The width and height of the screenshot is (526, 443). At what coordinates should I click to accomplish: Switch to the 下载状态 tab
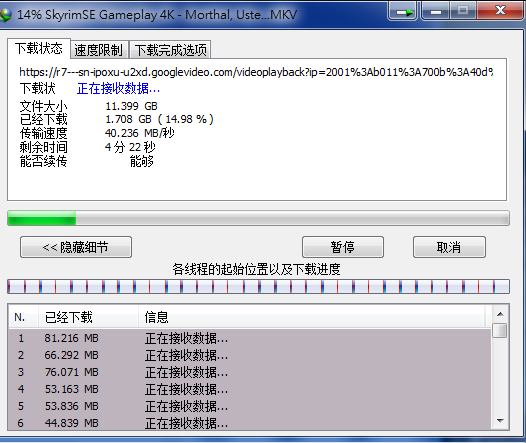[x=39, y=48]
